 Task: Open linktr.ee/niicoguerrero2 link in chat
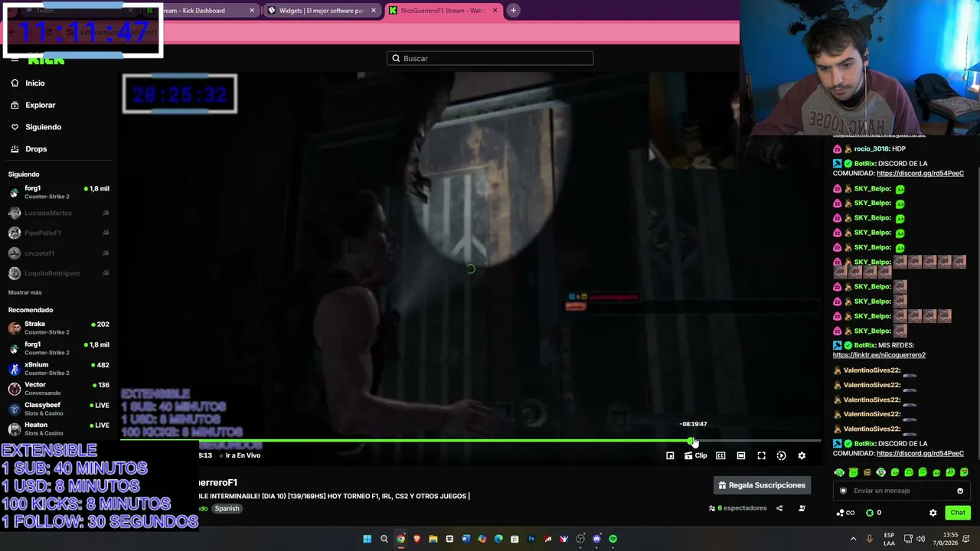point(879,355)
